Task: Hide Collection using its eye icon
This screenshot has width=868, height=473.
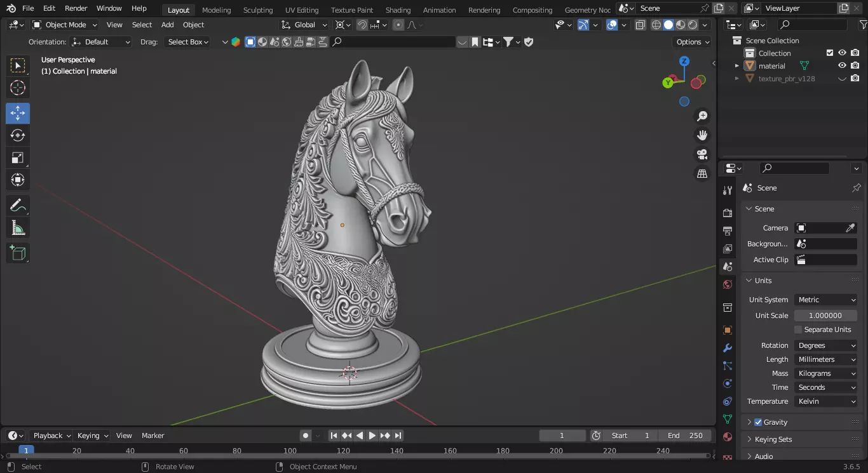Action: 842,53
